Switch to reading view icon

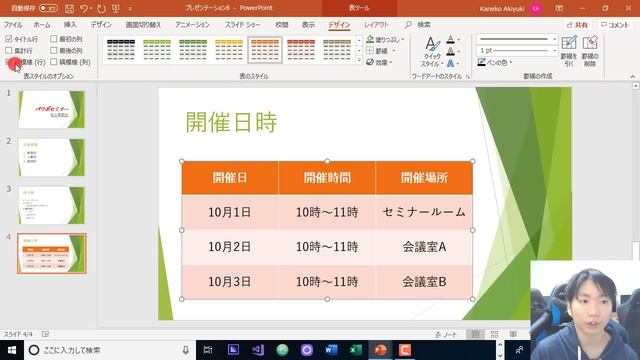coord(513,335)
